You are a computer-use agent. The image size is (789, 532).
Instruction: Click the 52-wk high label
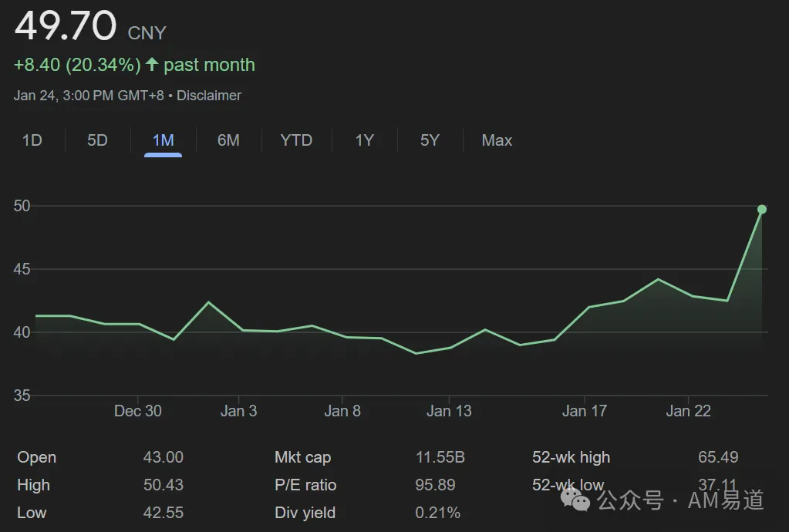(572, 457)
